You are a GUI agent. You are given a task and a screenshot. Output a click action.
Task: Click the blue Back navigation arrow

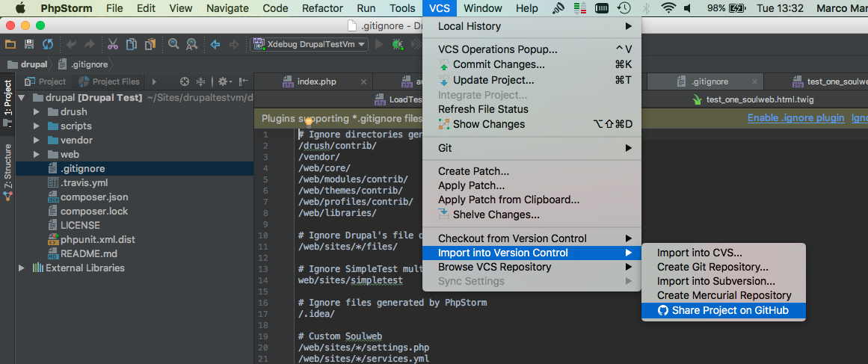(215, 44)
